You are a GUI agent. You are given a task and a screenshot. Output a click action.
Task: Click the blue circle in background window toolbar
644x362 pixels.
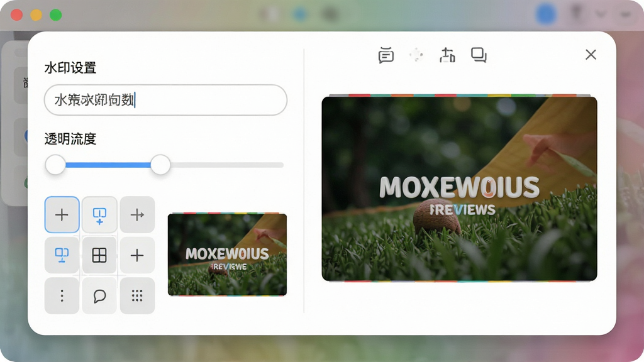coord(546,14)
